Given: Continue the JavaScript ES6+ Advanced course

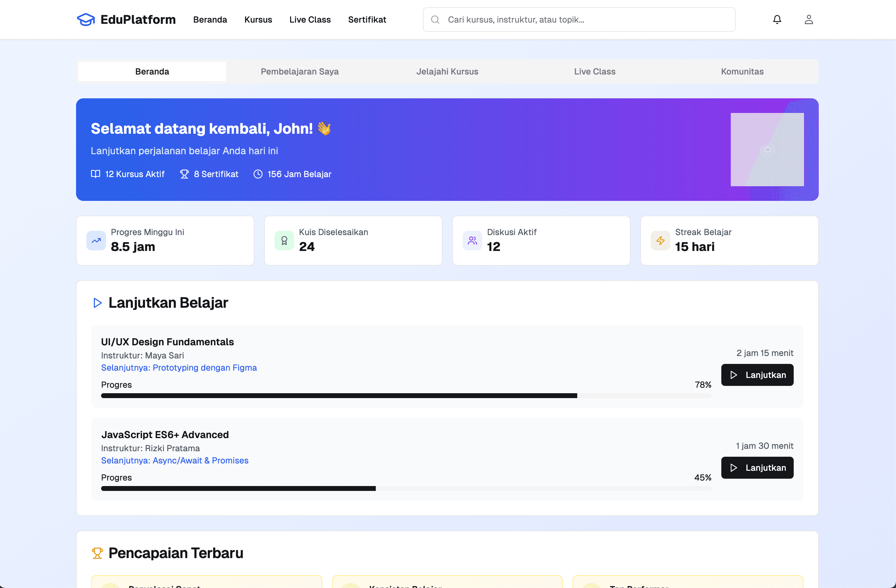Looking at the screenshot, I should pyautogui.click(x=757, y=467).
